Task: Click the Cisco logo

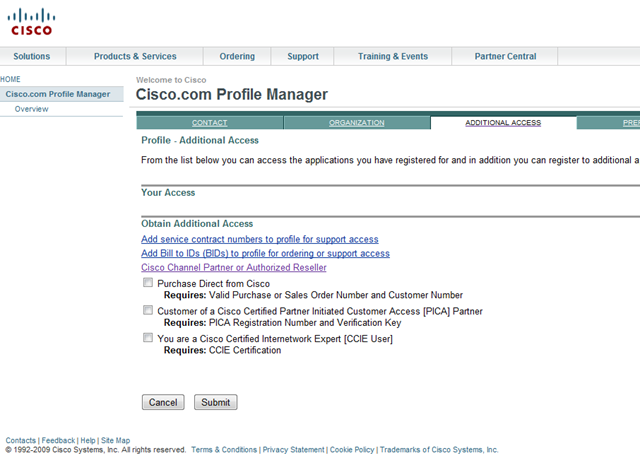Action: [31, 22]
